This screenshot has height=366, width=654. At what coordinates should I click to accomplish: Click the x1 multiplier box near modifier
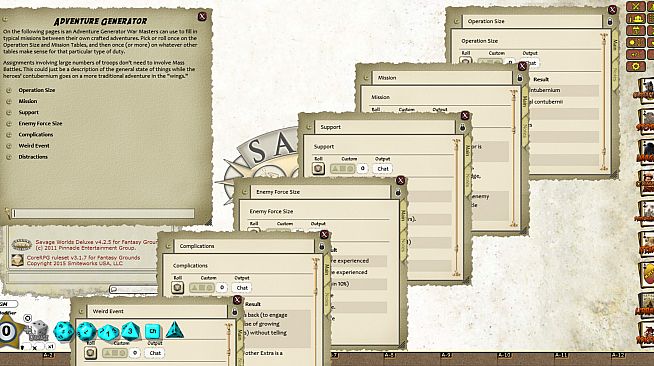[x=50, y=347]
